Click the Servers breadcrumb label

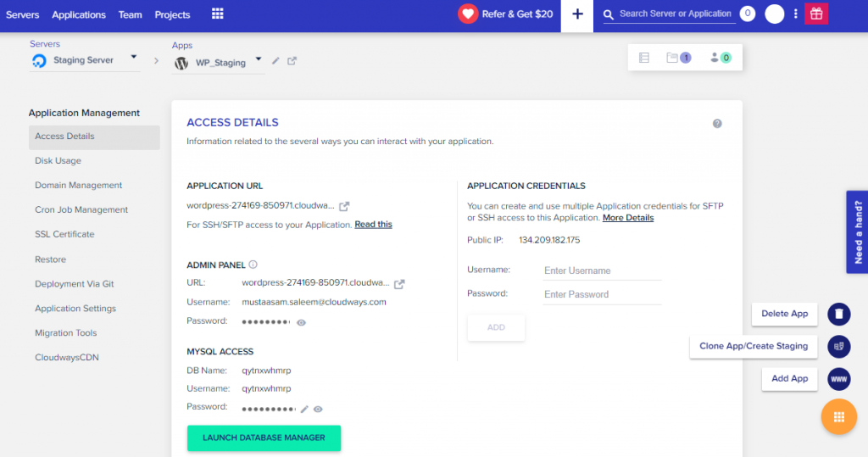(45, 44)
